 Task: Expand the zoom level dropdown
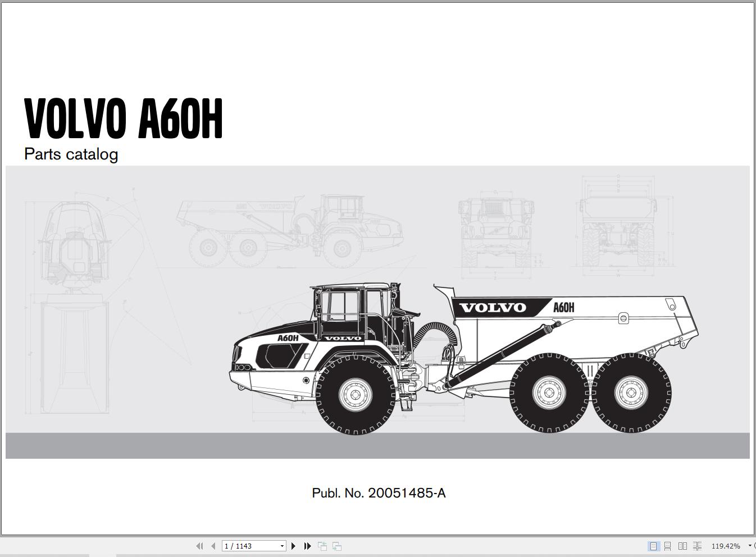click(750, 546)
